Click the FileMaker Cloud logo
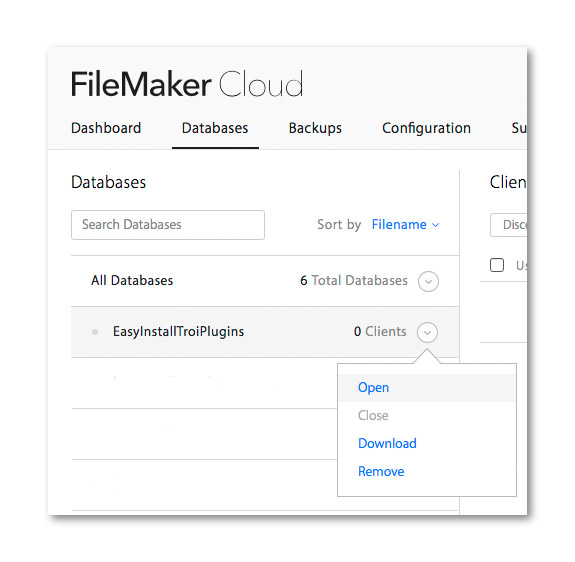The height and width of the screenshot is (562, 575). (187, 84)
